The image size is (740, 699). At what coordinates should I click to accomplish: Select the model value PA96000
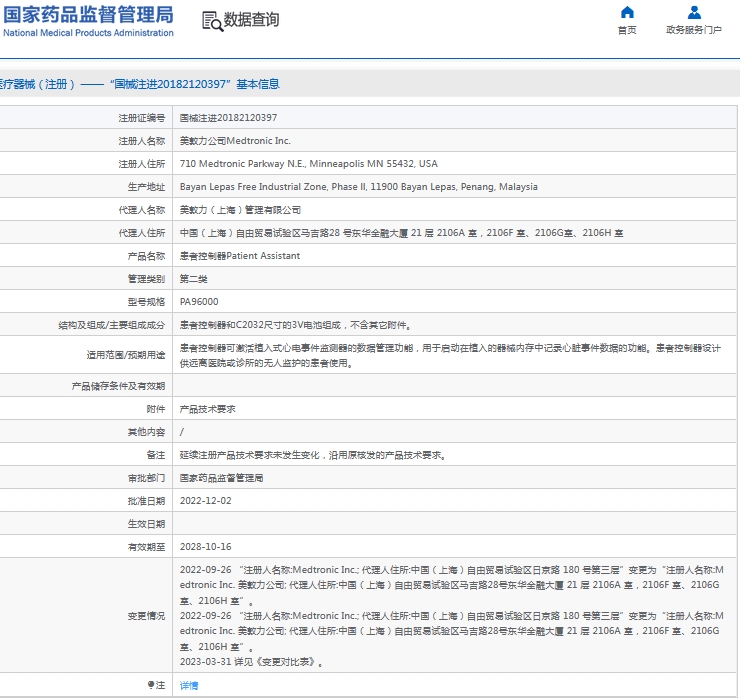[x=199, y=302]
